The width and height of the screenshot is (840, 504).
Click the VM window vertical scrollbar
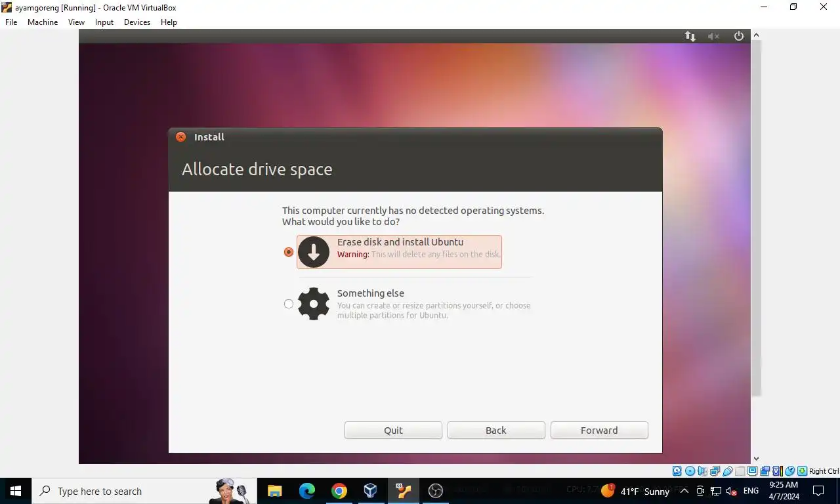(x=756, y=218)
